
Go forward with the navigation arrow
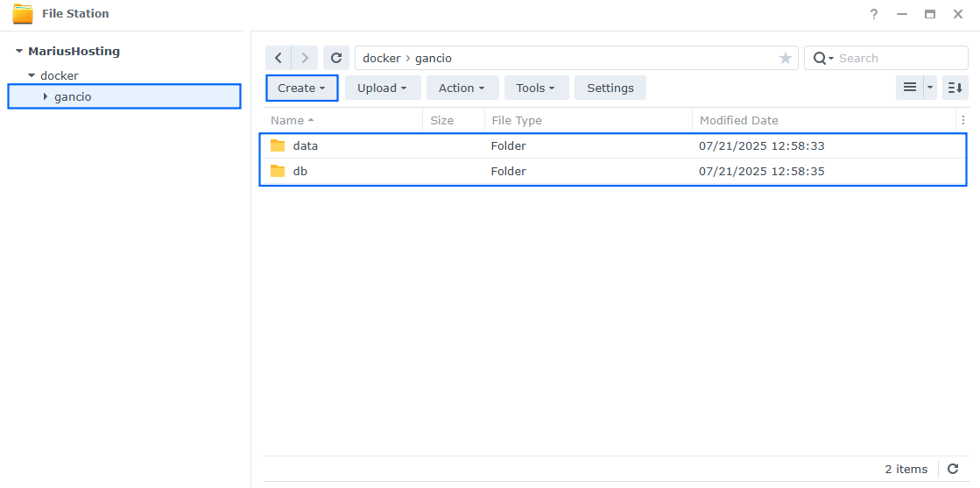(305, 58)
